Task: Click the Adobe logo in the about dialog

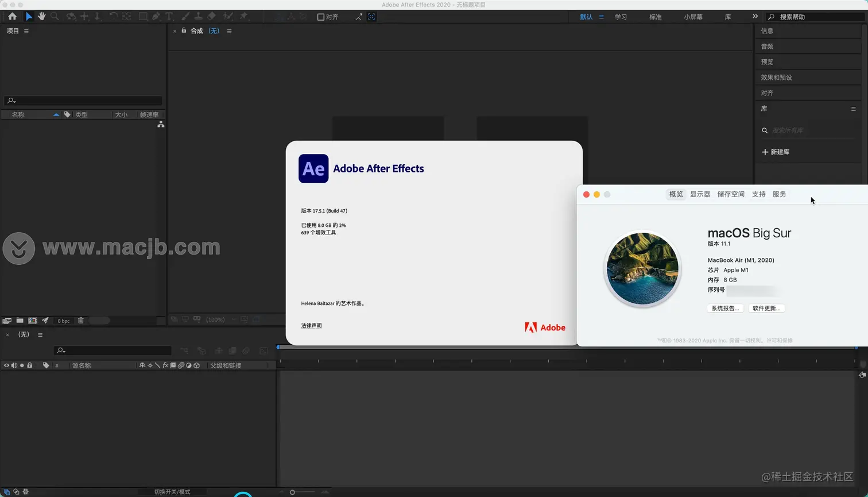Action: click(545, 328)
